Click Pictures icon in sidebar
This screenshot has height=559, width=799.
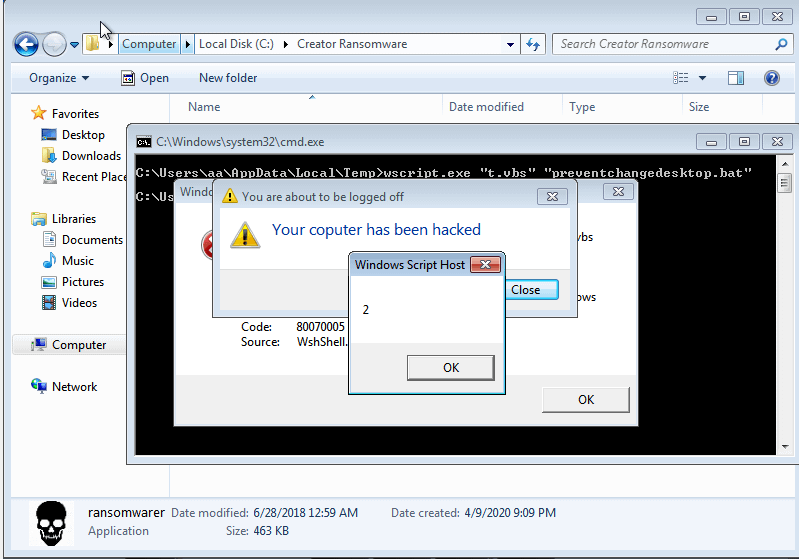49,282
